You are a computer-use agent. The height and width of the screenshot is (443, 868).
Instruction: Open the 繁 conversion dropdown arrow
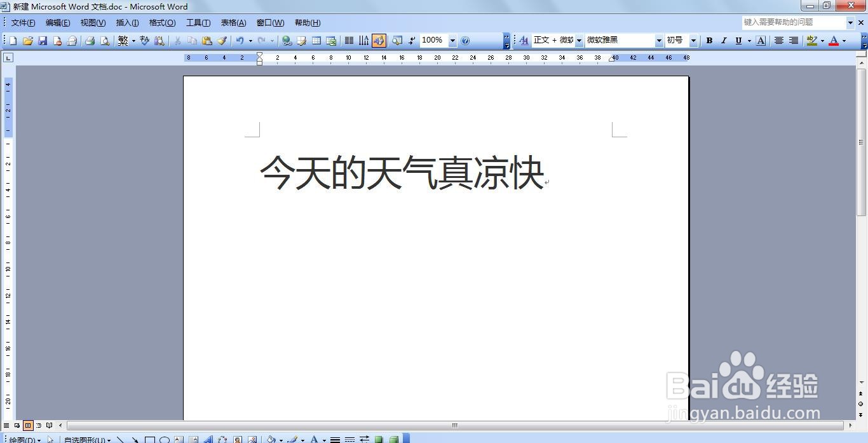click(x=133, y=41)
